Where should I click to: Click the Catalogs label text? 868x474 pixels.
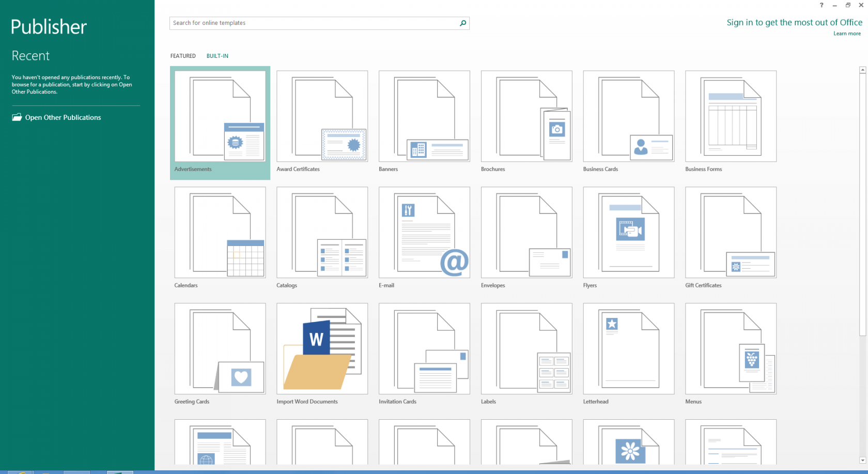point(287,285)
